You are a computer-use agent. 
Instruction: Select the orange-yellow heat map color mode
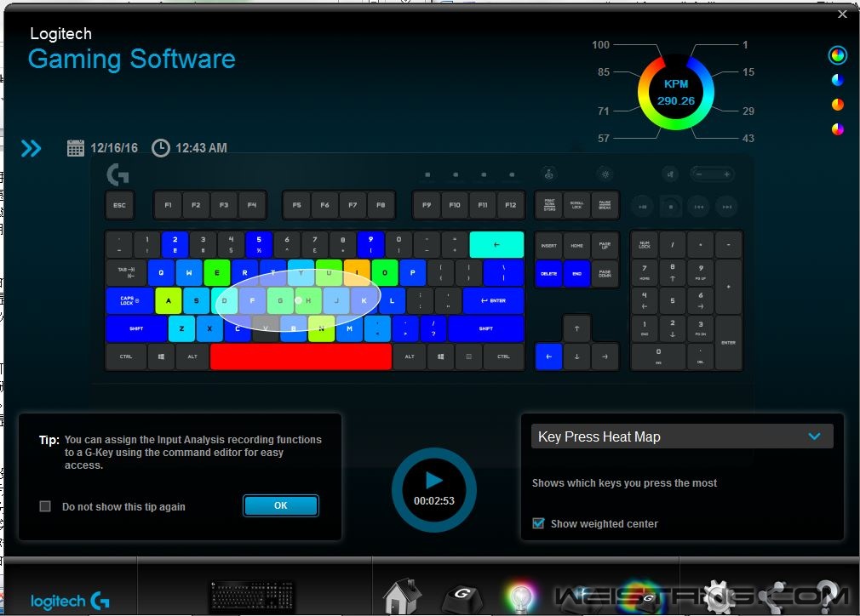[838, 105]
